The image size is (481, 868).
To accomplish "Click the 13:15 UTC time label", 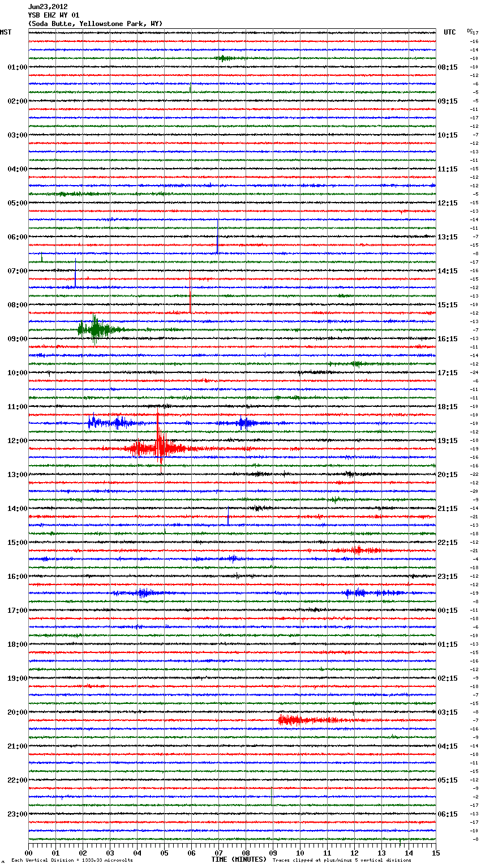I will click(x=448, y=237).
